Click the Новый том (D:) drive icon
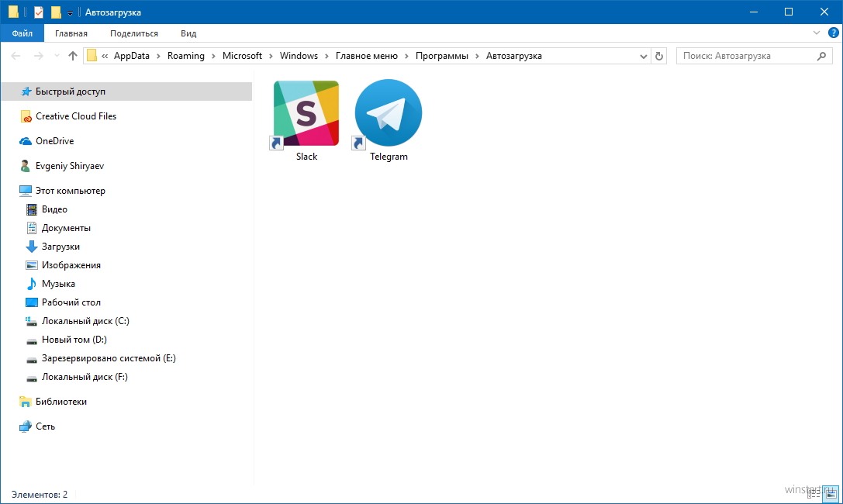 tap(32, 340)
